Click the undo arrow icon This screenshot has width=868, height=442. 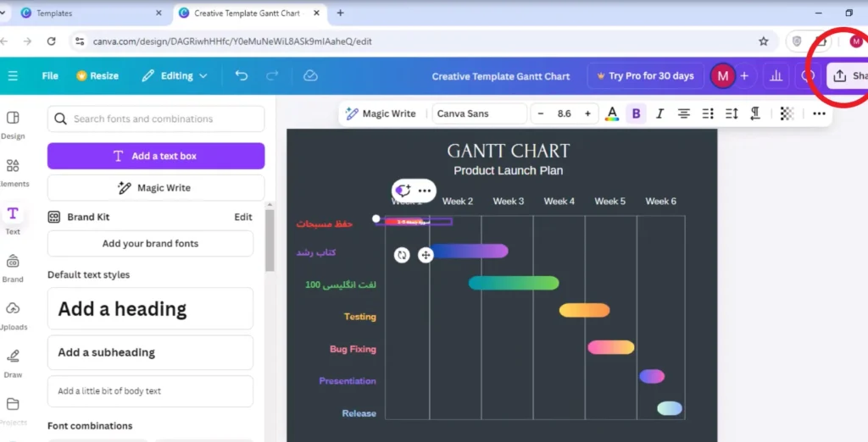point(242,75)
